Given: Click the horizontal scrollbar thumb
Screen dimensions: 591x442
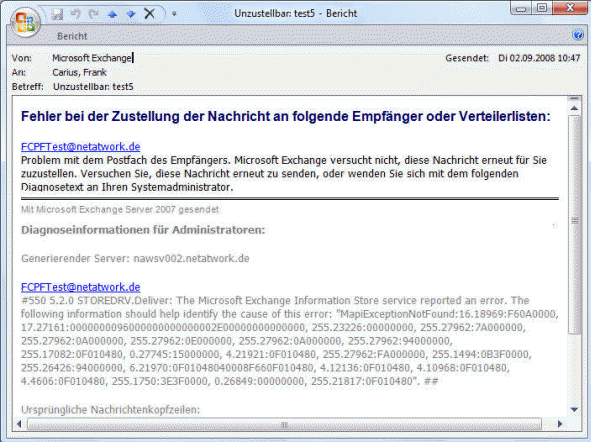Looking at the screenshot, I should [285, 424].
